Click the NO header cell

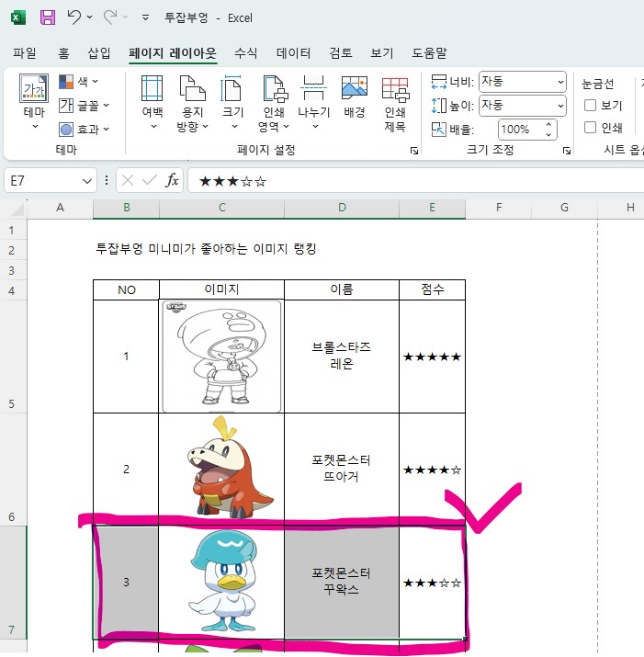coord(126,289)
